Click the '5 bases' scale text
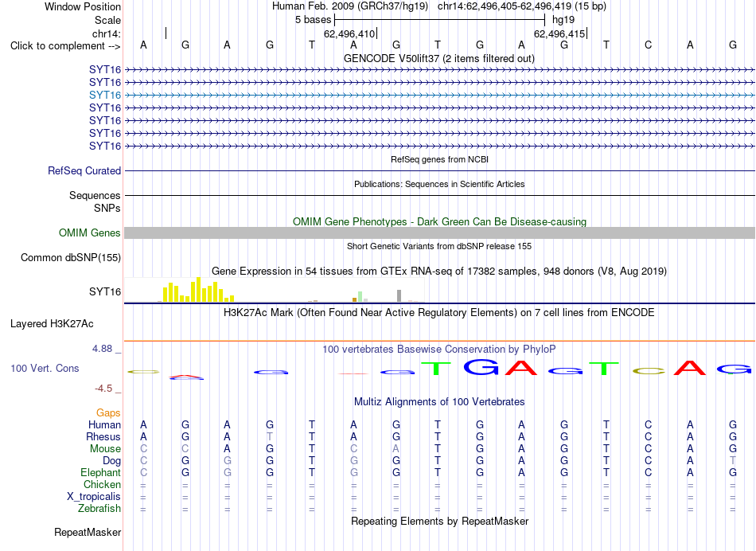This screenshot has width=756, height=551. [314, 20]
